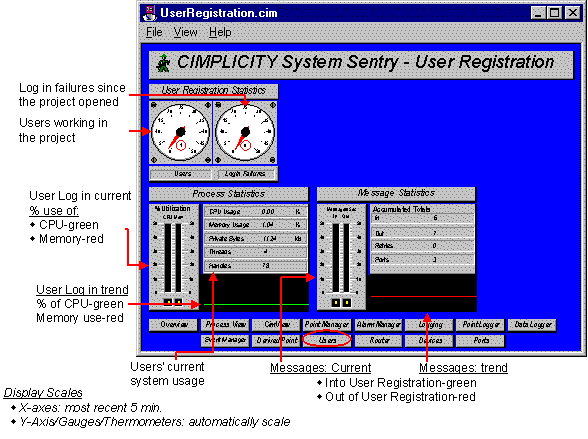Go to the Alarm Manager screen
588x439 pixels.
(x=378, y=325)
